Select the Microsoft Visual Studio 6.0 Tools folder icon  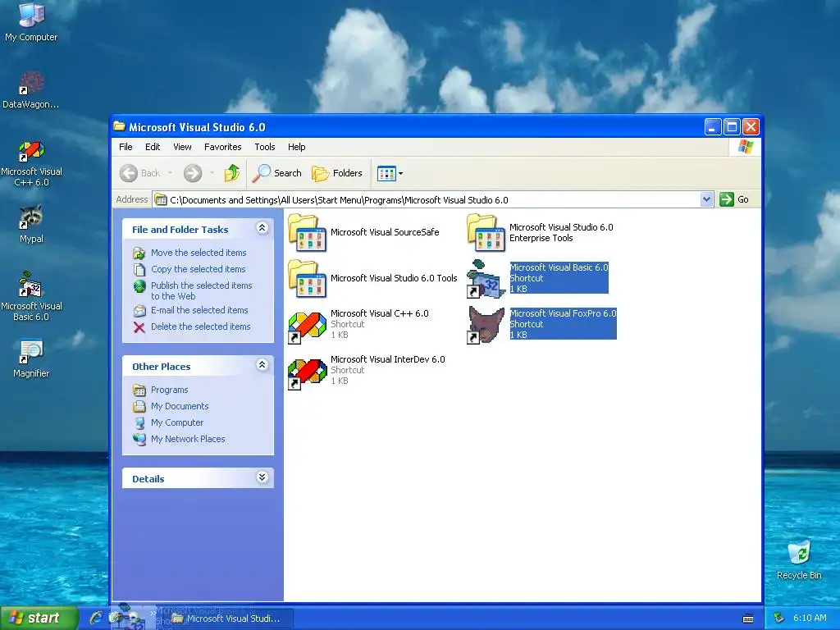307,279
